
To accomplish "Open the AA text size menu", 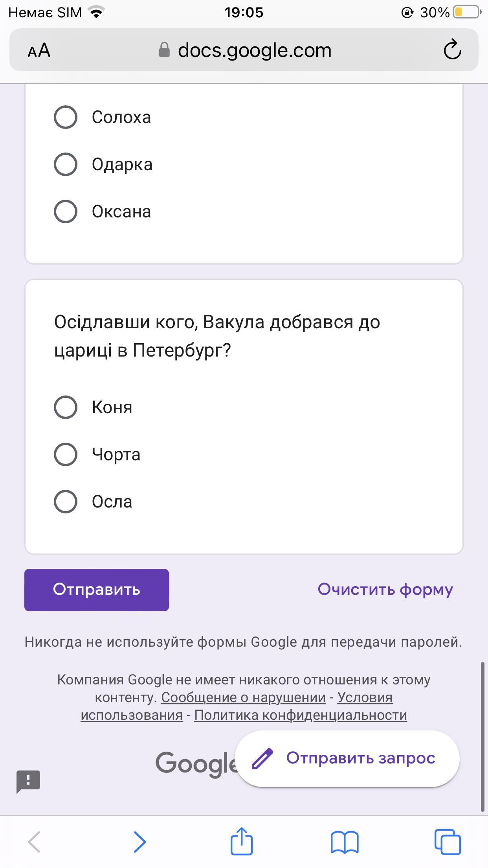I will coord(39,50).
